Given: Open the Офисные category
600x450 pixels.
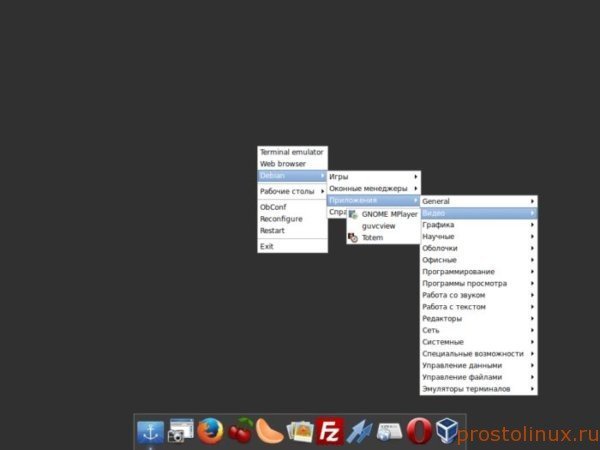Looking at the screenshot, I should click(x=478, y=260).
